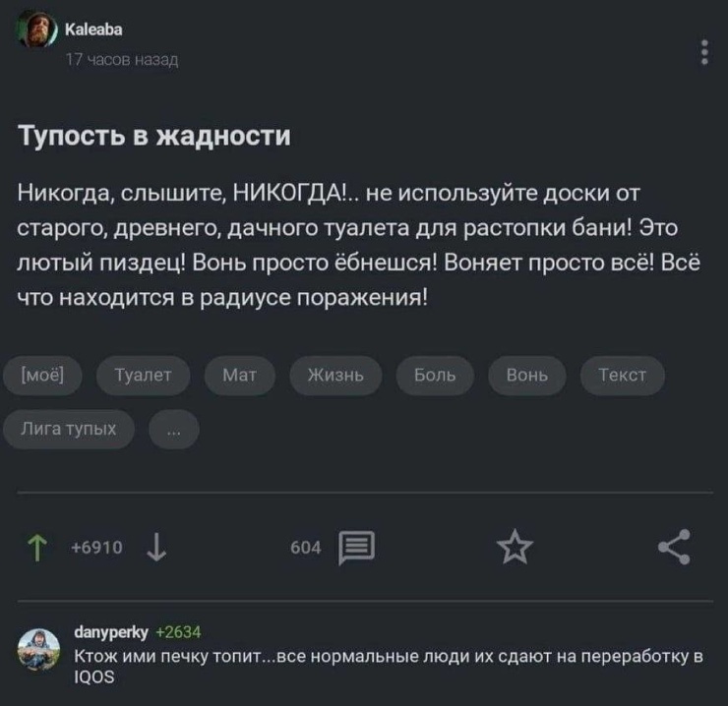Viewport: 728px width, 706px height.
Task: Open the Мат tag
Action: tap(240, 375)
